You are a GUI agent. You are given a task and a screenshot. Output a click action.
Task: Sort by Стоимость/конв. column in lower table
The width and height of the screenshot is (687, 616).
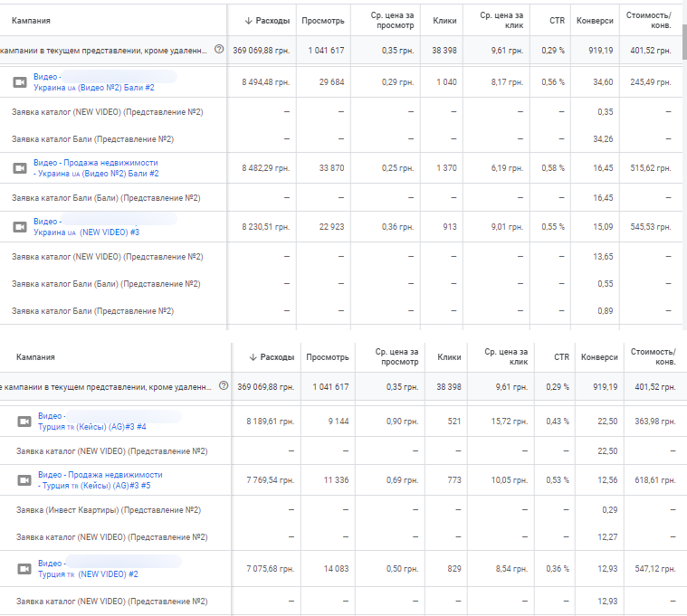pos(653,356)
